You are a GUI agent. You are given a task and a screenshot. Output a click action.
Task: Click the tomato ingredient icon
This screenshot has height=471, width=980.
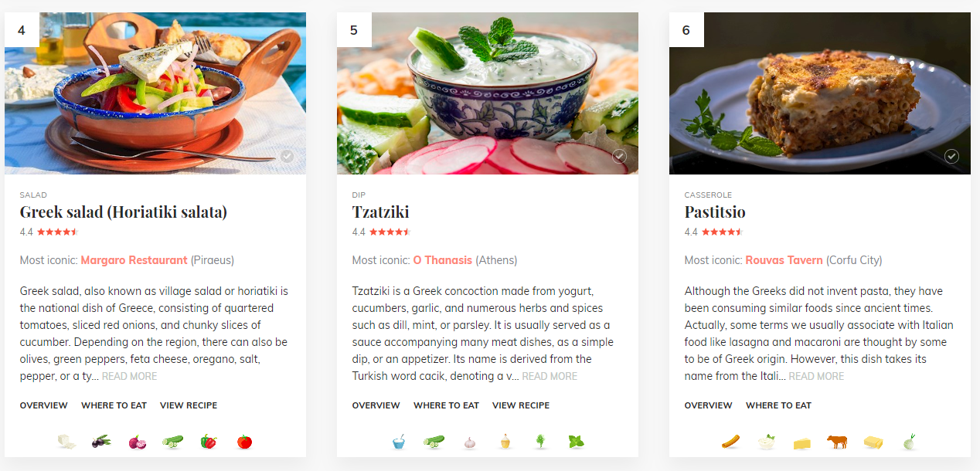tap(244, 442)
